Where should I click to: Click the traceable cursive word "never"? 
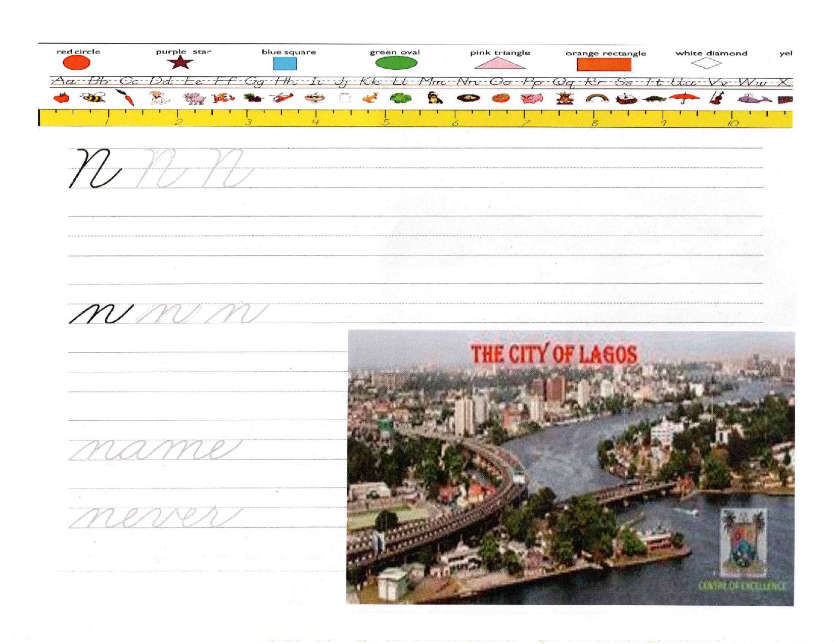155,517
